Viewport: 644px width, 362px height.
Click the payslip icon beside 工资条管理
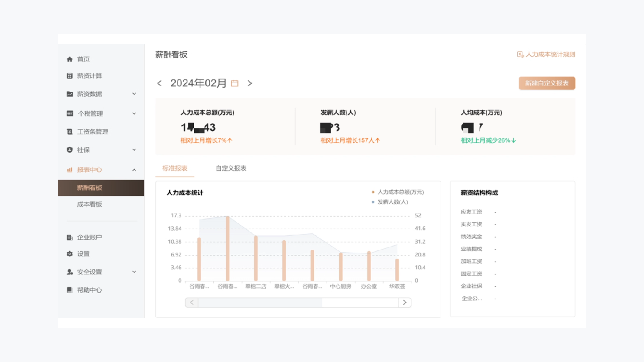[70, 132]
